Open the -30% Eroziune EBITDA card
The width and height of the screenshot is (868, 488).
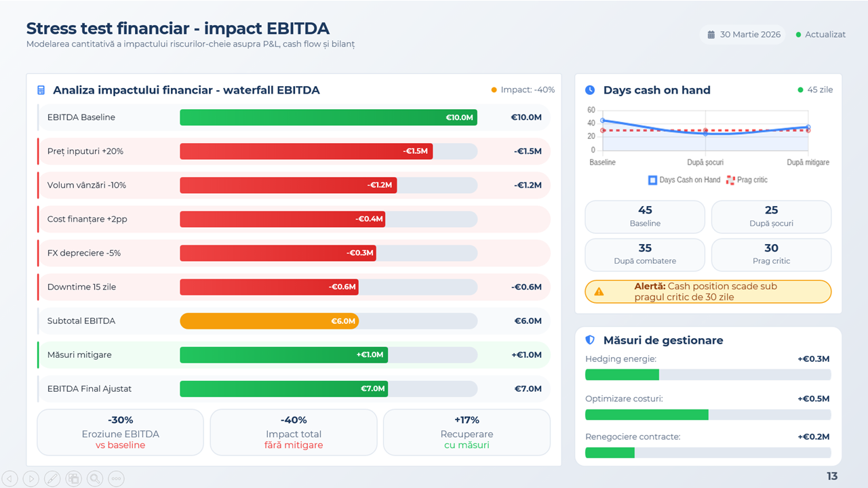[x=120, y=432]
